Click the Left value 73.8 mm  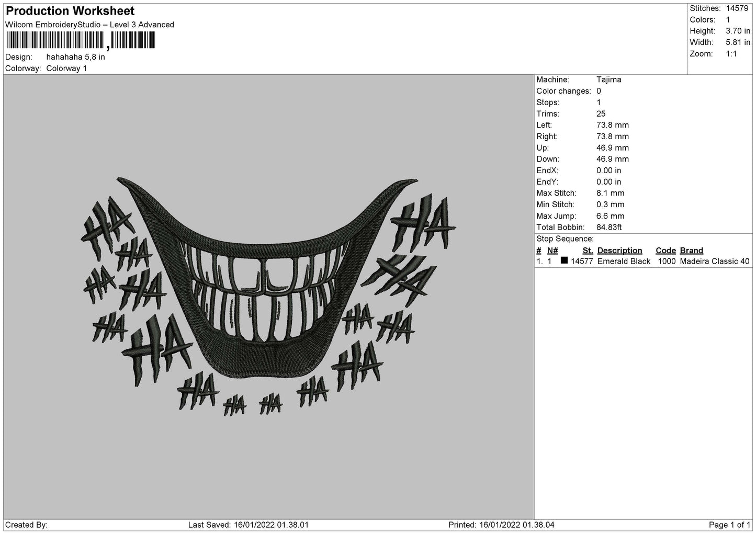pos(613,125)
